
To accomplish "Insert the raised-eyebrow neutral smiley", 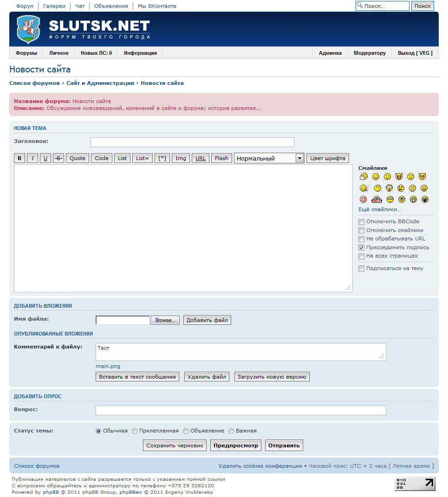I will 377,188.
